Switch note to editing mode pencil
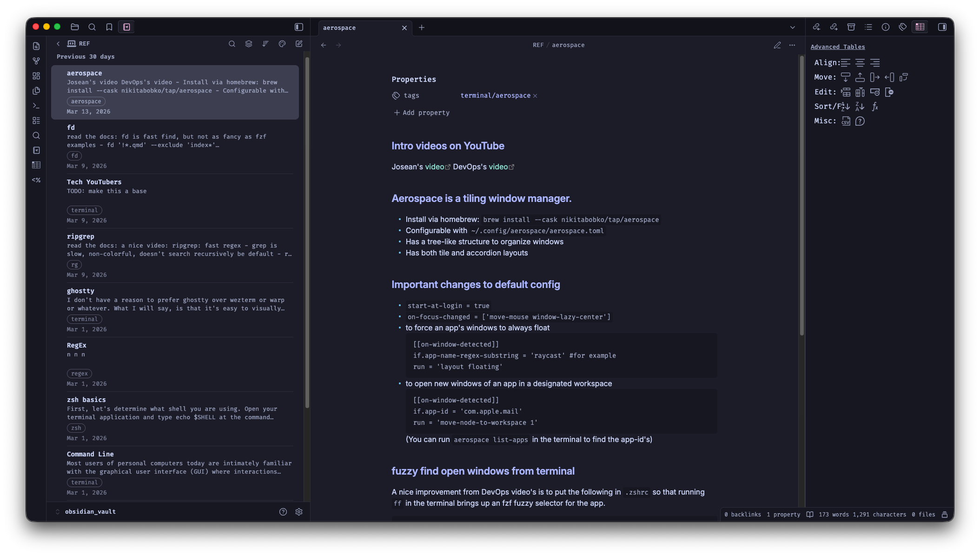This screenshot has width=980, height=556. [777, 45]
